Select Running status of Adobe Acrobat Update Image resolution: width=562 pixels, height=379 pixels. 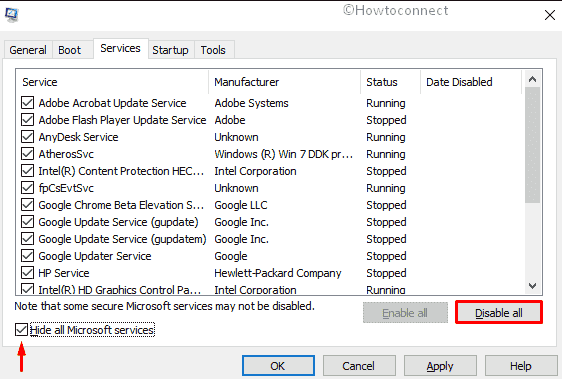[386, 103]
